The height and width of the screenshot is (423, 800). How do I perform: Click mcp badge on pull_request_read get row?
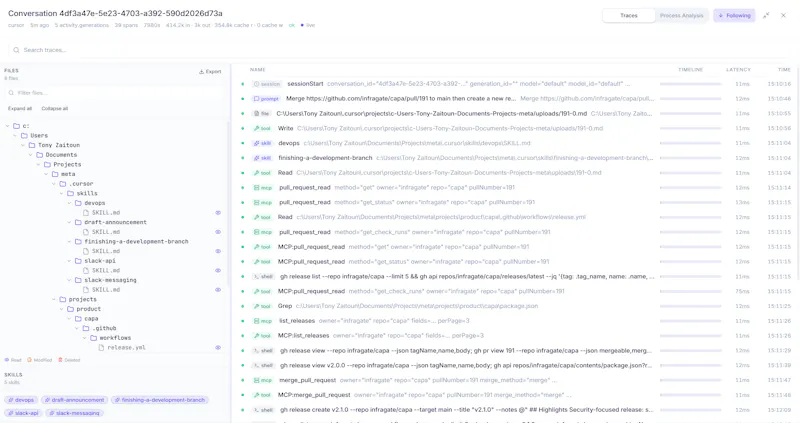coord(263,188)
